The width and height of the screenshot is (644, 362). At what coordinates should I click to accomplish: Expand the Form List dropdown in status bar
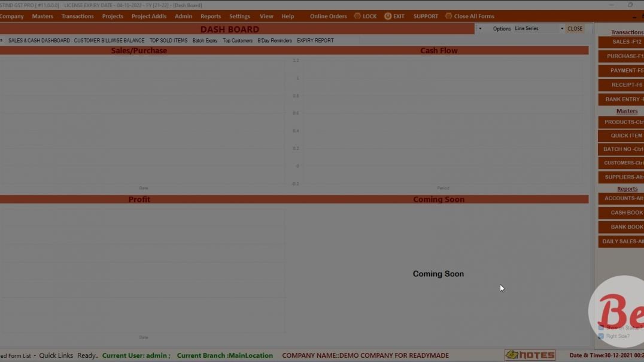[34, 355]
